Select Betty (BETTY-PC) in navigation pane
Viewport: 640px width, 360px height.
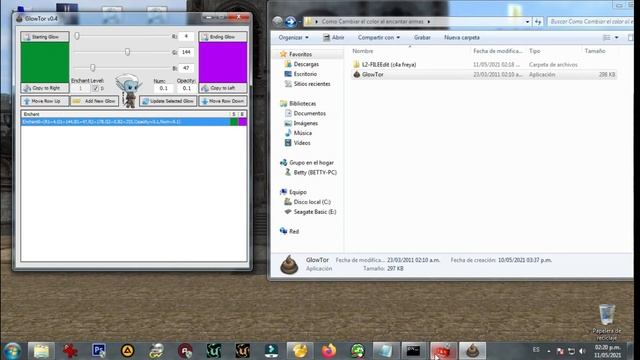tap(315, 172)
